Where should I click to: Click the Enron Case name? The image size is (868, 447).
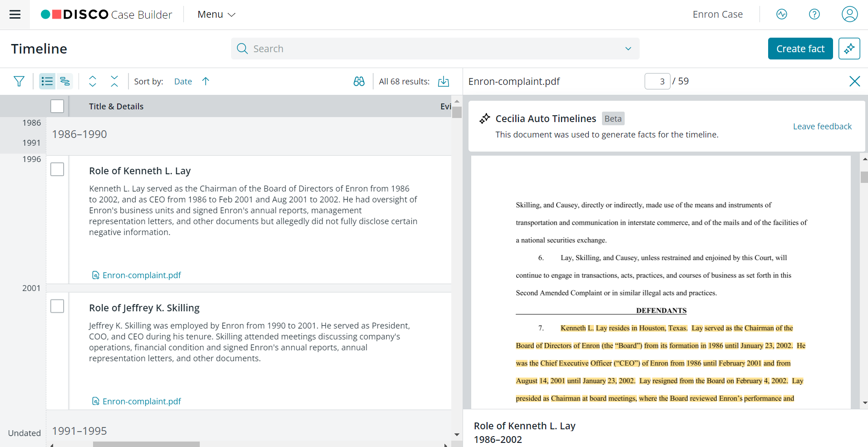717,15
